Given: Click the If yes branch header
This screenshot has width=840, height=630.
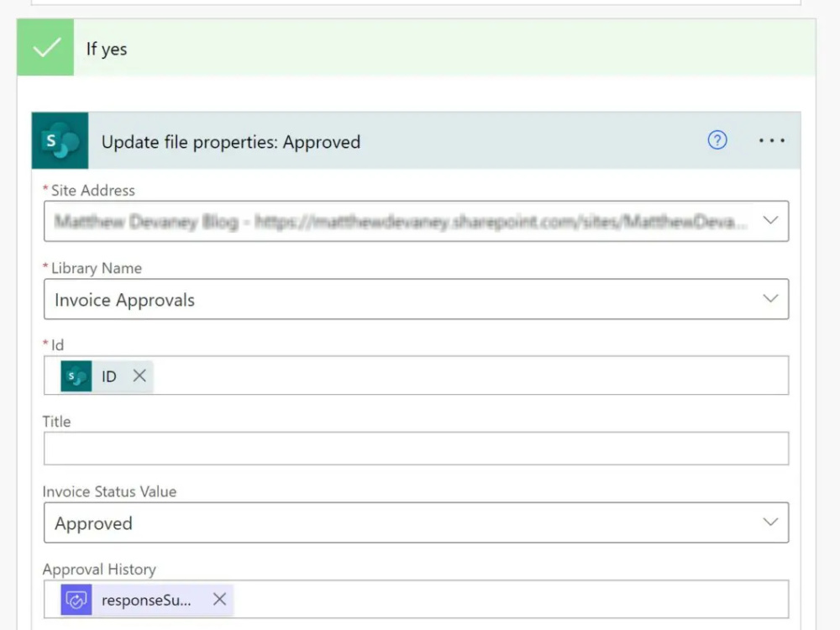Looking at the screenshot, I should click(417, 48).
